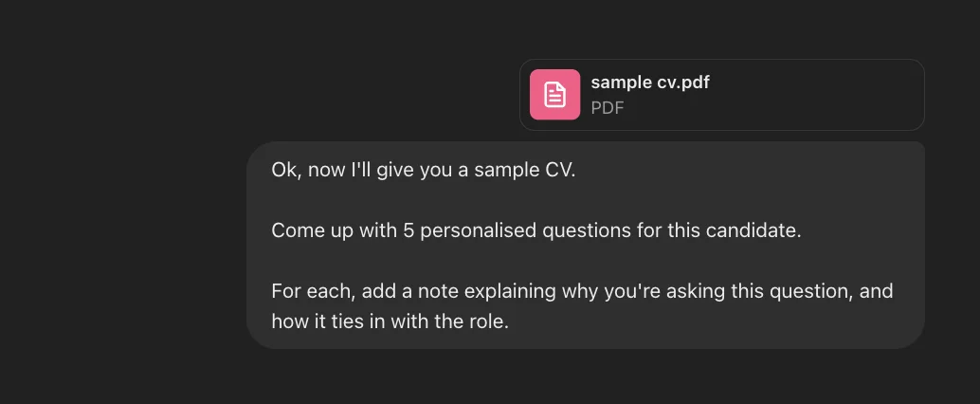The width and height of the screenshot is (980, 404).
Task: Click the word 'Ok' starting the message
Action: tap(283, 172)
